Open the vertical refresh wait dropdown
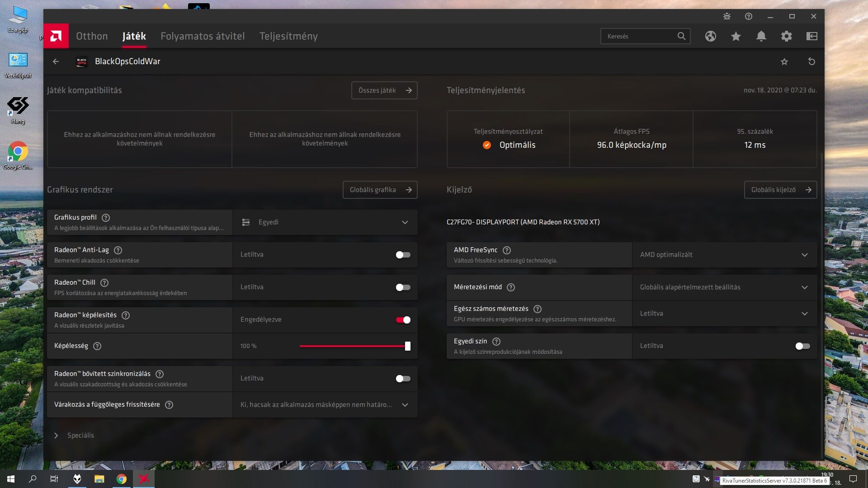 325,405
